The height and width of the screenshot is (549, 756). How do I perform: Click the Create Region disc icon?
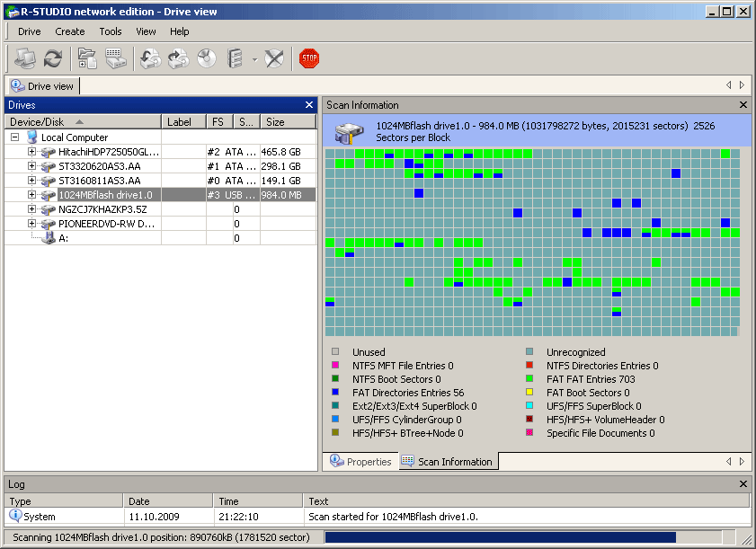pos(207,58)
